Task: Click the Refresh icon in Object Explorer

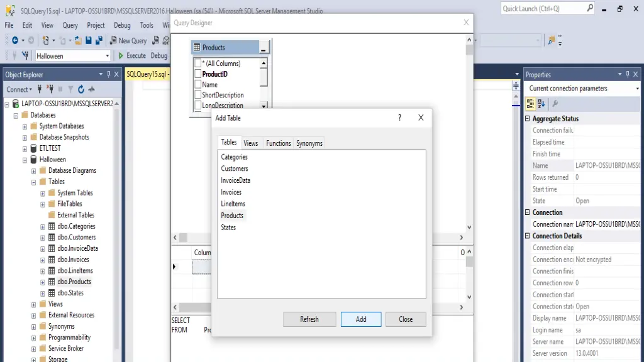Action: [81, 89]
